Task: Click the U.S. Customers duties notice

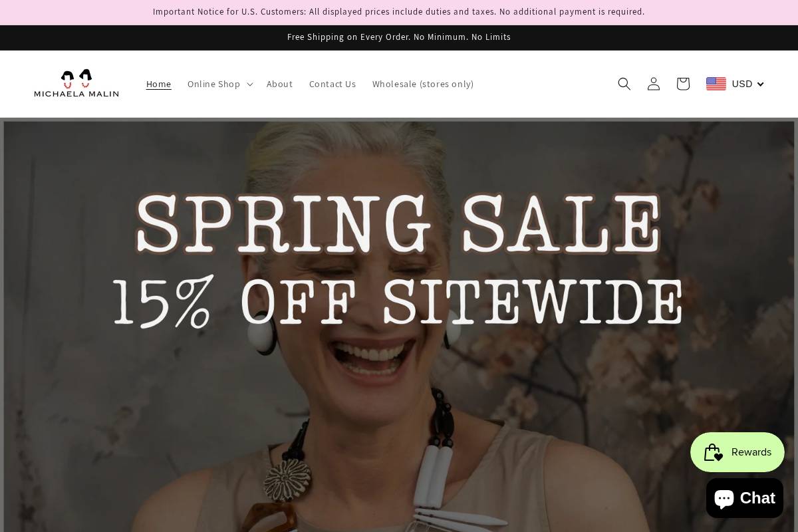Action: pyautogui.click(x=399, y=12)
